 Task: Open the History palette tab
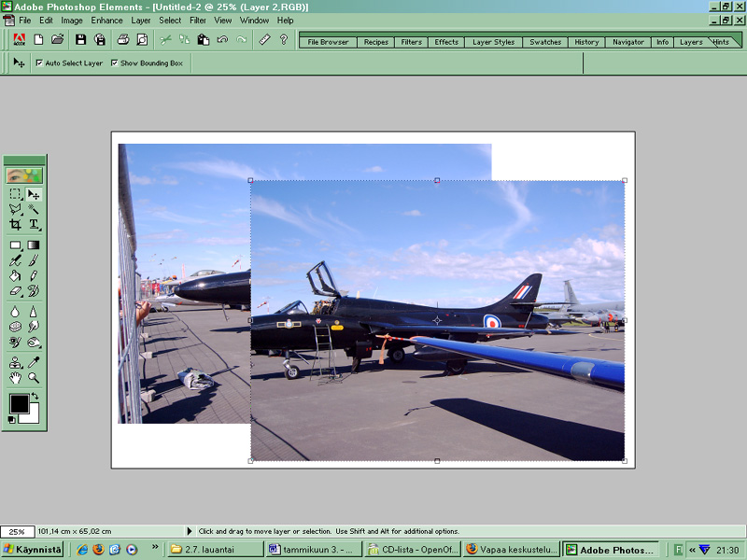[586, 42]
